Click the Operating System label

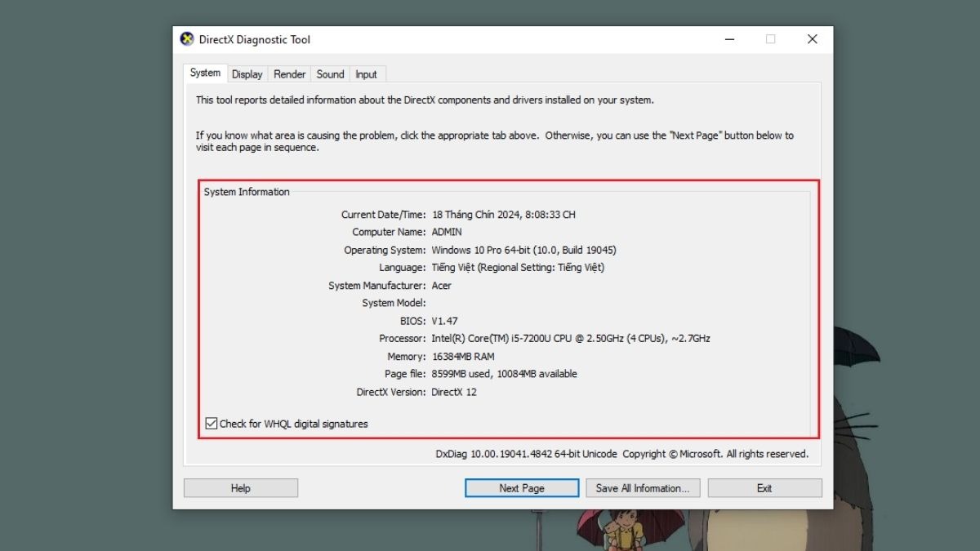pyautogui.click(x=385, y=251)
